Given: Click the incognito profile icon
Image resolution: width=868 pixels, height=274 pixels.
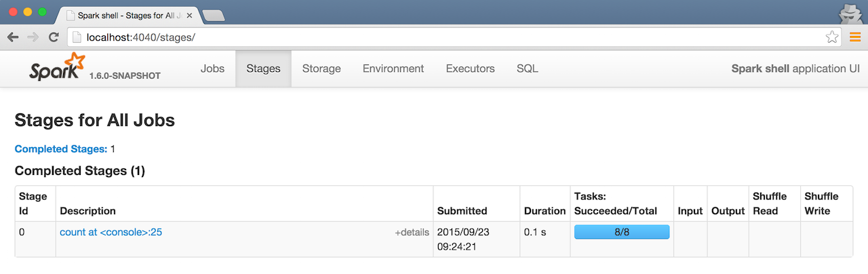Looking at the screenshot, I should click(x=849, y=14).
